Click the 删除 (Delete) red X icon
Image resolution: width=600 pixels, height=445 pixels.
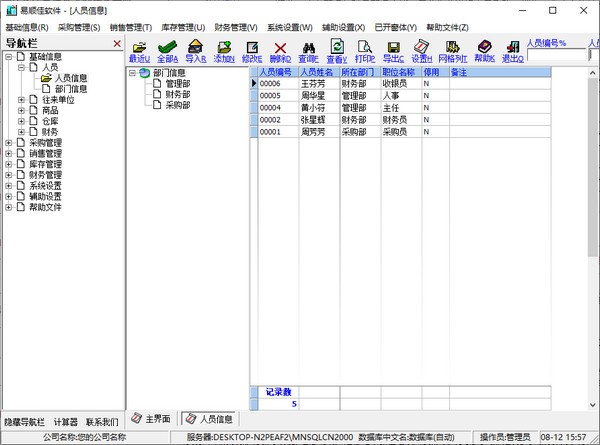[x=280, y=47]
